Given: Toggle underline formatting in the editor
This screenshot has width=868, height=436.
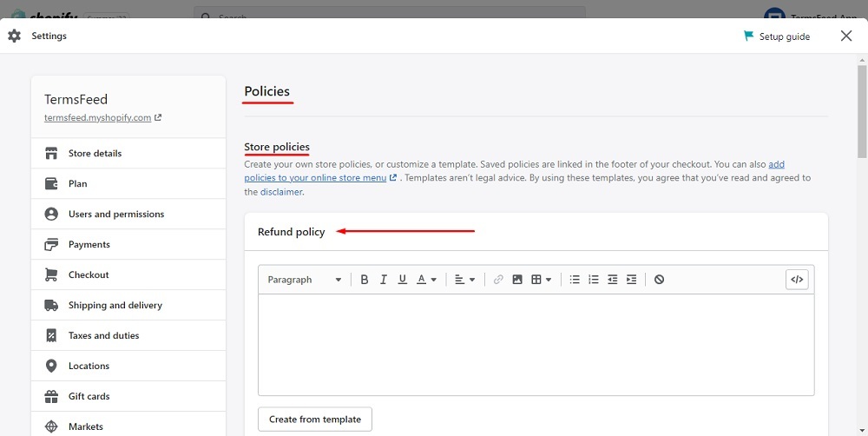Looking at the screenshot, I should tap(403, 280).
